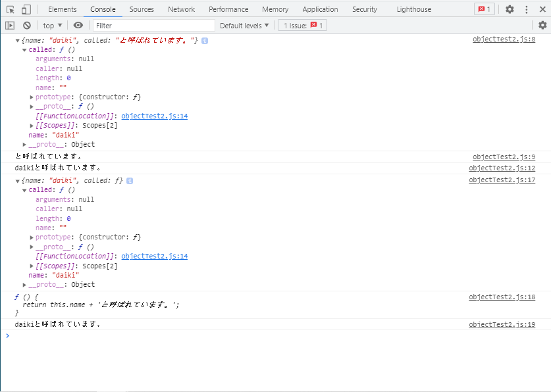Show the console sidebar
Viewport: 551px width, 392px height.
point(10,25)
